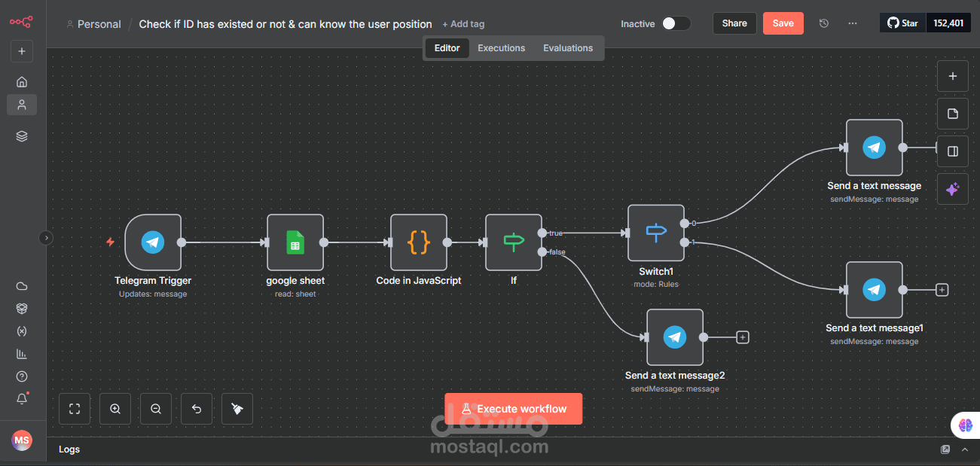Open the cloud icon in sidebar
This screenshot has width=980, height=466.
(22, 286)
